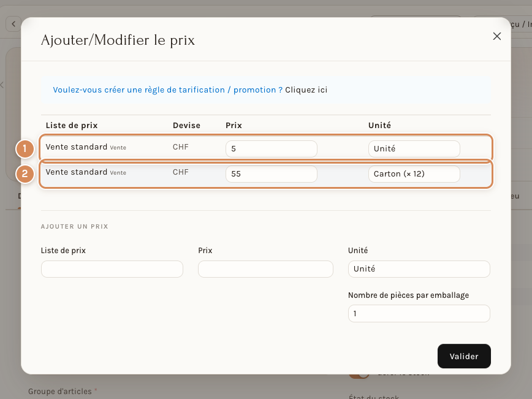Click the 'Devise' column header
The height and width of the screenshot is (399, 532).
tap(186, 126)
